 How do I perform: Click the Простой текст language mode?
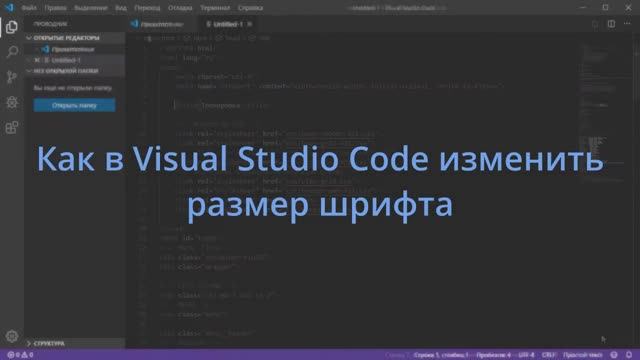(x=582, y=355)
